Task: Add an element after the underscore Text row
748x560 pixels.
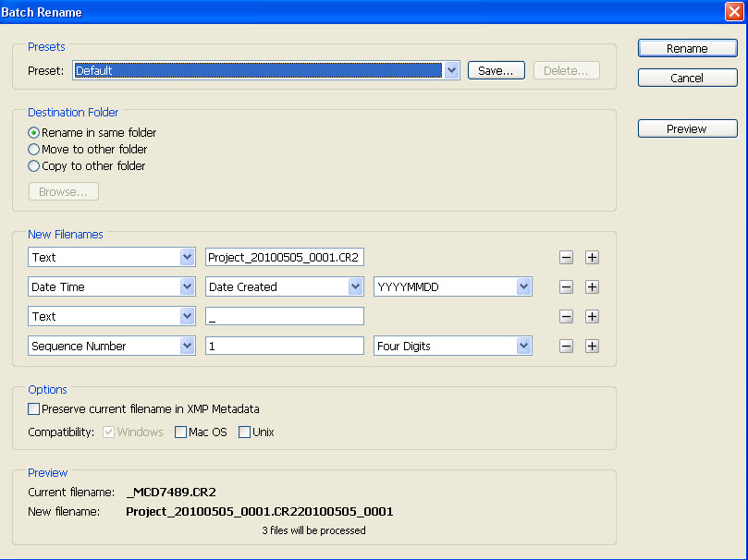Action: pyautogui.click(x=592, y=316)
